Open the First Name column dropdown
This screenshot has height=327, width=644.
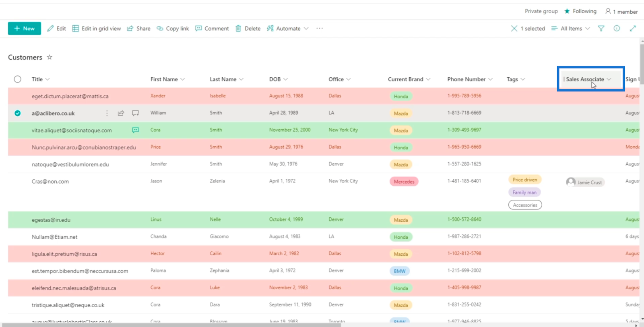(x=167, y=79)
